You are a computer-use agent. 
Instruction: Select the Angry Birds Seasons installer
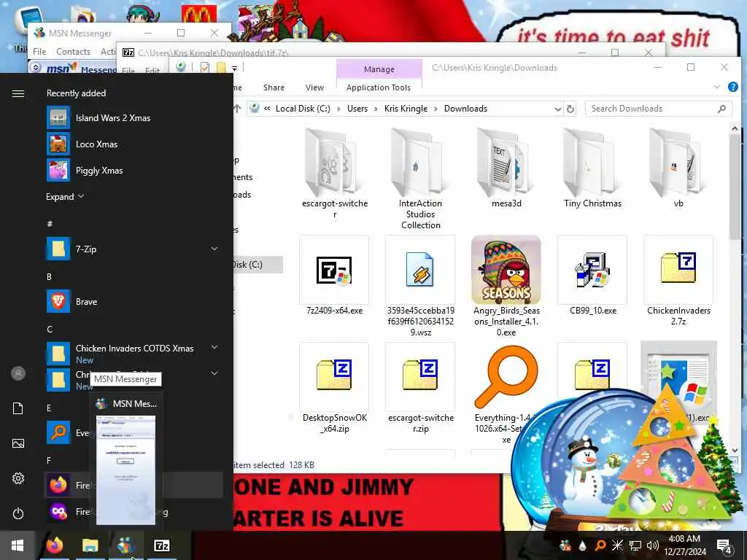pyautogui.click(x=506, y=287)
